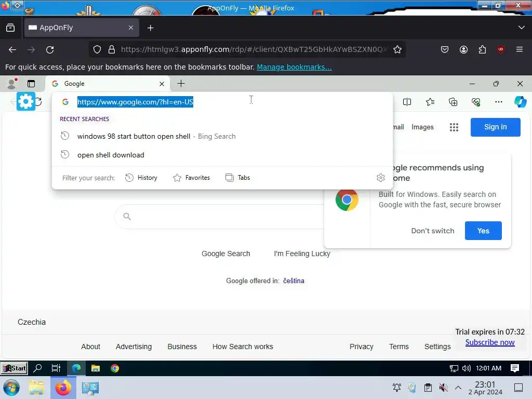Viewport: 532px width, 399px height.
Task: Open Firefox extensions puzzle icon
Action: pyautogui.click(x=482, y=49)
